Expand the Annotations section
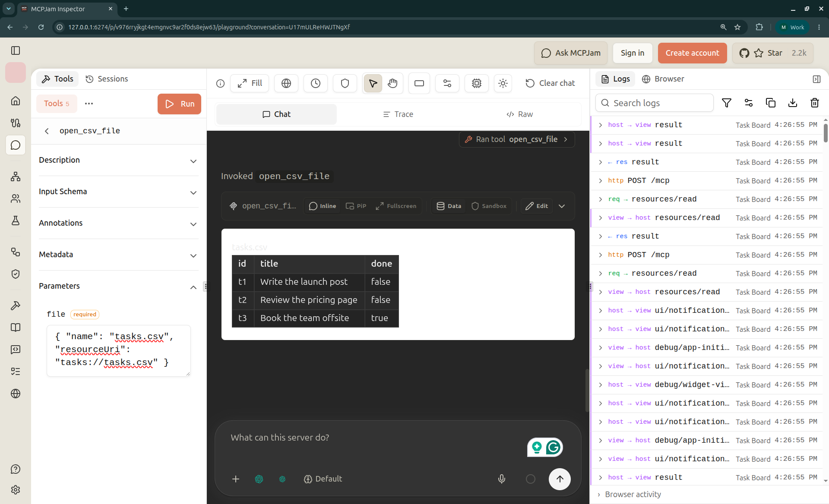Screen dimensions: 829x504 click(x=118, y=223)
